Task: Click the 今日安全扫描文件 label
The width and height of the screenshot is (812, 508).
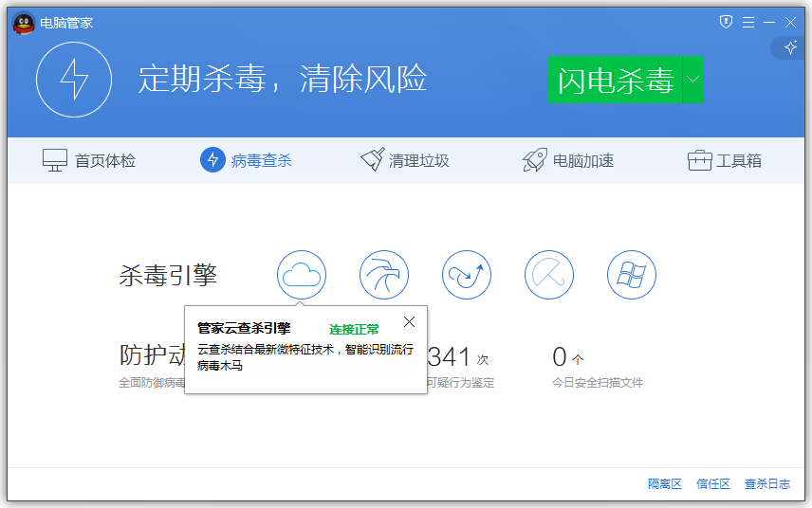Action: coord(598,383)
